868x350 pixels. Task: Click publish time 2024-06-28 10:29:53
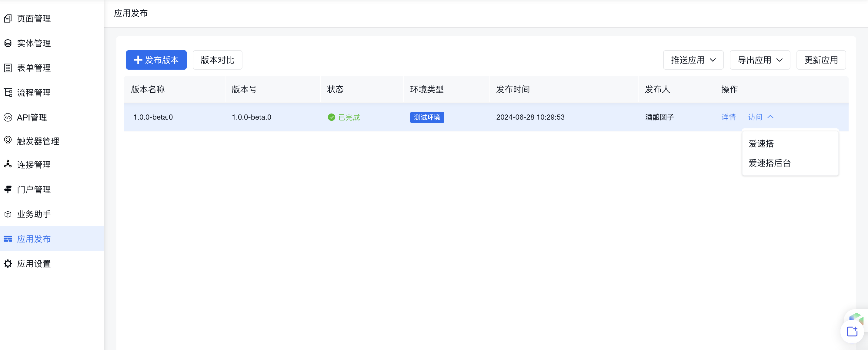pos(530,117)
